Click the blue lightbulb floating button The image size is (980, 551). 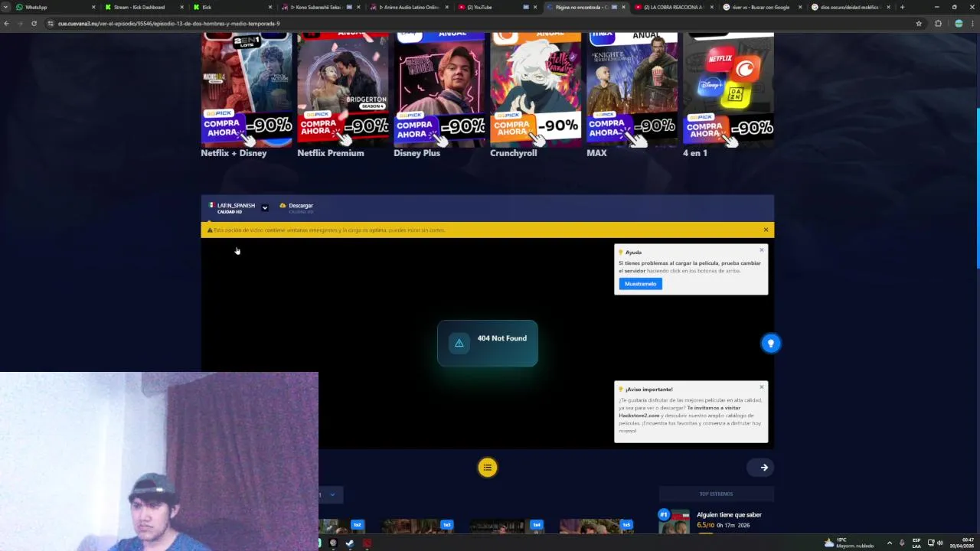point(771,344)
